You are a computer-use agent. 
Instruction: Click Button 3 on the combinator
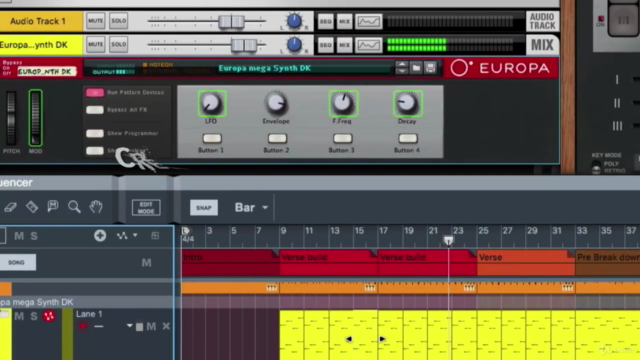point(342,138)
